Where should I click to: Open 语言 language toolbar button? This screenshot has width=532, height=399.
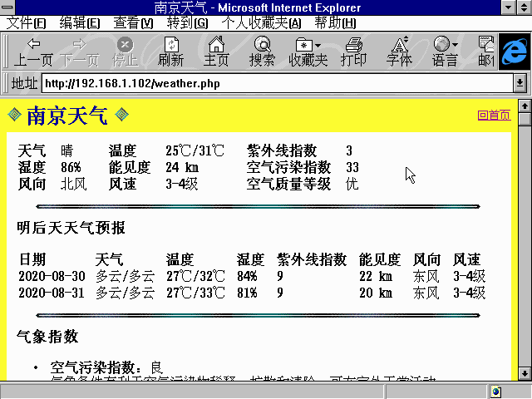pos(446,52)
